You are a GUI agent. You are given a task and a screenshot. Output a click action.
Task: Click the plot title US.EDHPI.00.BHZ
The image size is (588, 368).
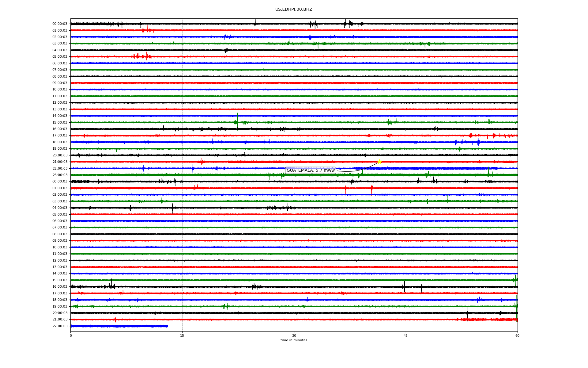(x=294, y=10)
